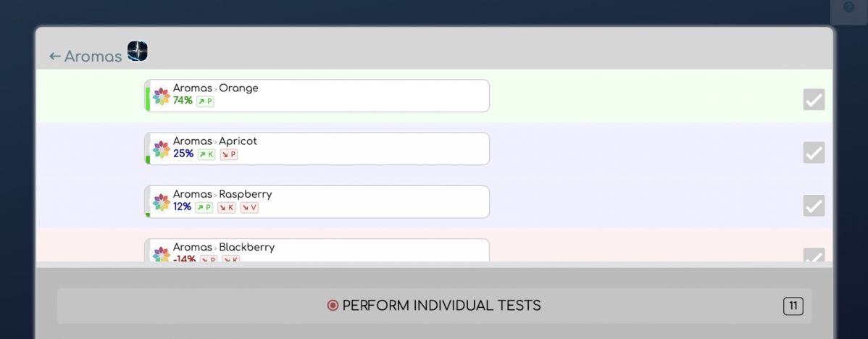
Task: Click the green up P tag on Orange
Action: (205, 101)
